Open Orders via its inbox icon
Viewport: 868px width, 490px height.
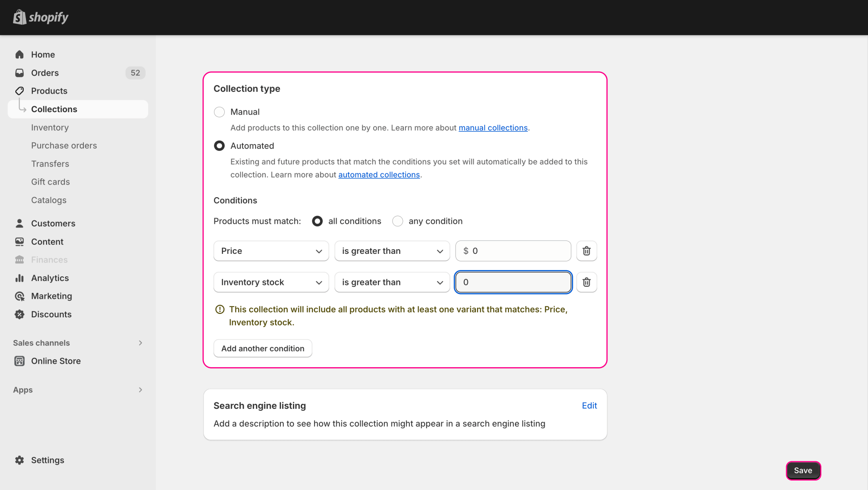click(19, 73)
